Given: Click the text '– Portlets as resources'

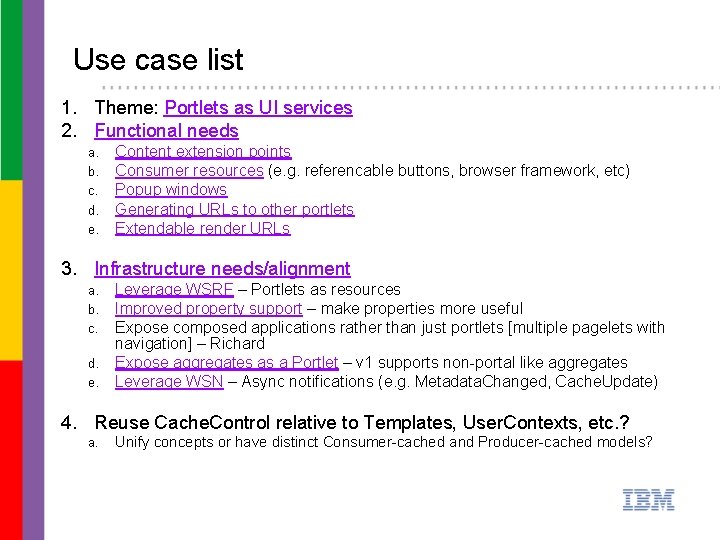Looking at the screenshot, I should (x=320, y=289).
